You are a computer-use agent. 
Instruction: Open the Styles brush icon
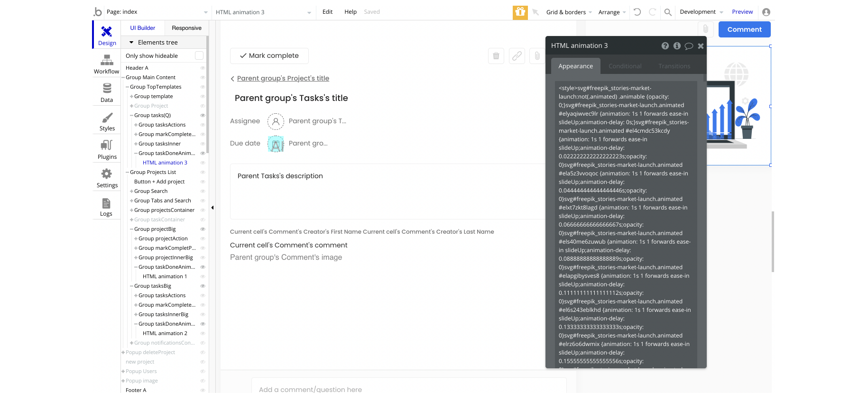pyautogui.click(x=107, y=121)
